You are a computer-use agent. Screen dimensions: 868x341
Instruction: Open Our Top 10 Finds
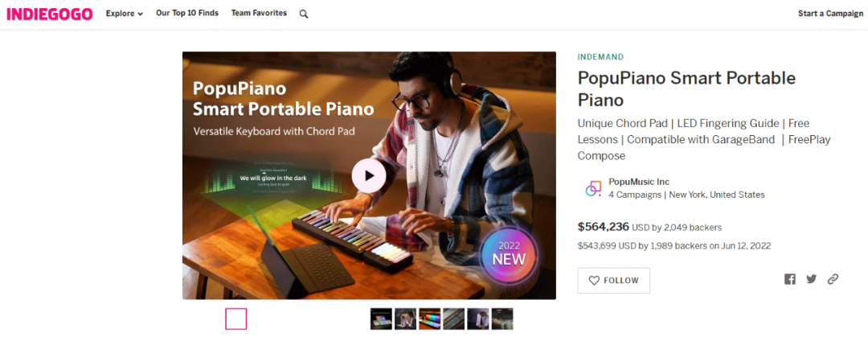tap(187, 14)
